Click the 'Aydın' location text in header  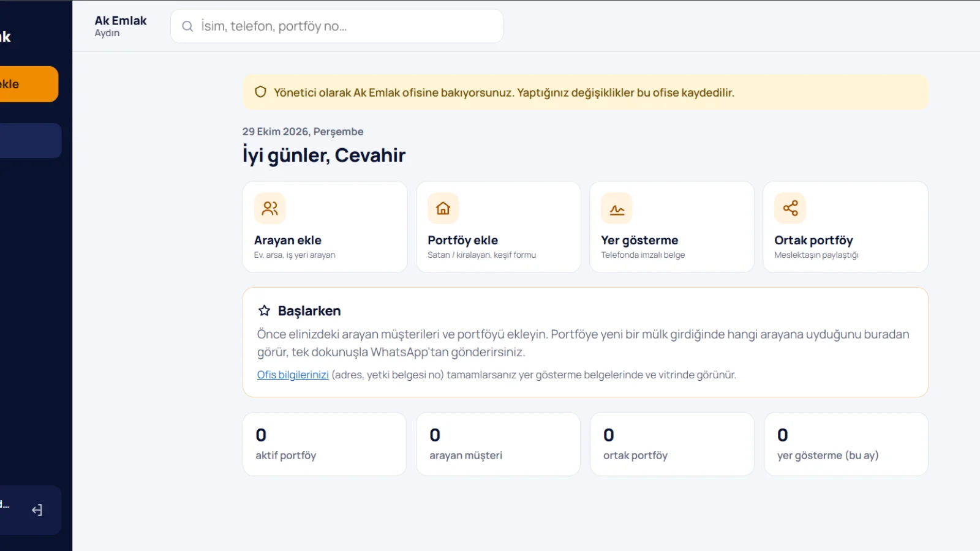click(x=107, y=33)
